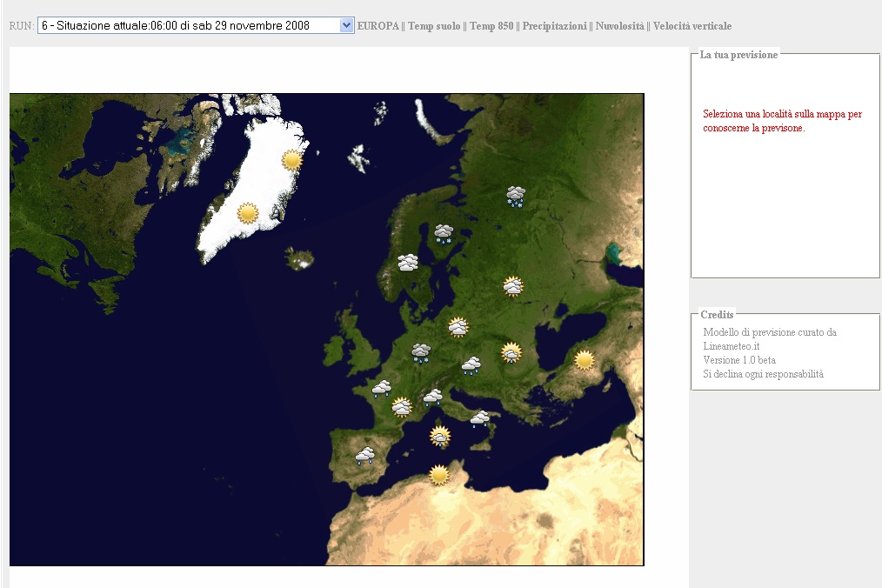
Task: Click the EUROPA map link
Action: 378,26
